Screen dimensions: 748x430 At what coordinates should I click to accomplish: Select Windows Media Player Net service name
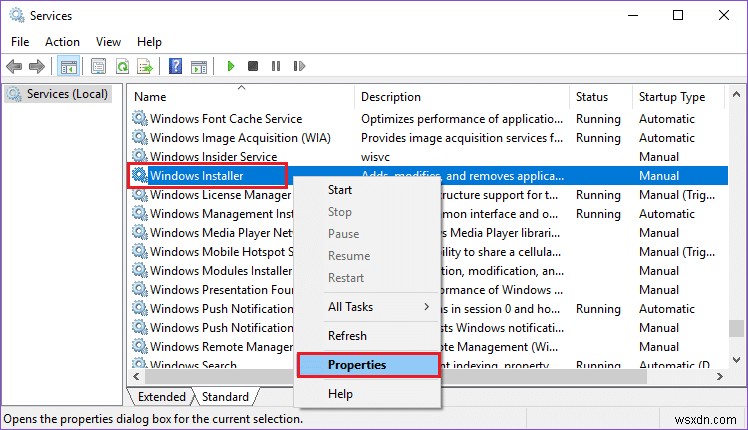point(221,232)
